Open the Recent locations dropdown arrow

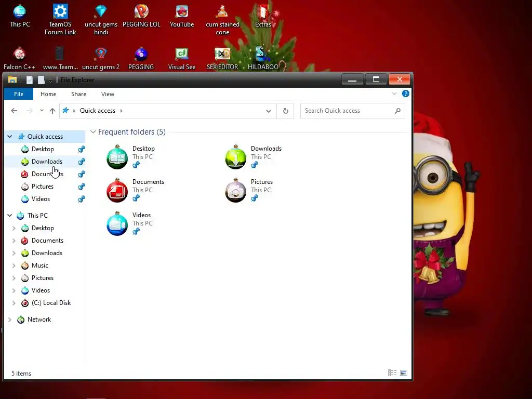coord(42,111)
